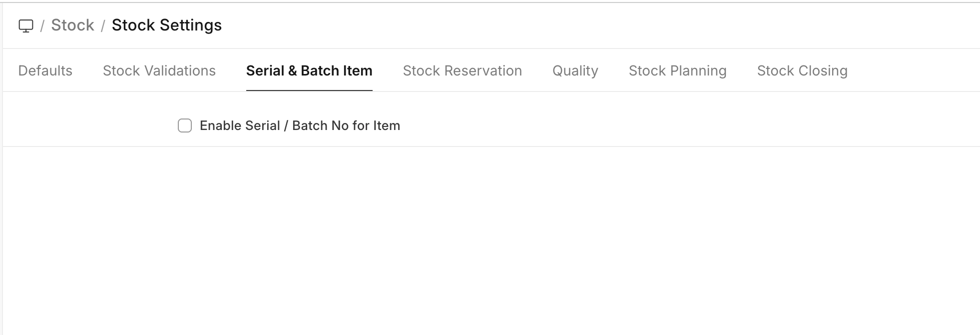
Task: Click the Stock Settings page title
Action: (166, 25)
